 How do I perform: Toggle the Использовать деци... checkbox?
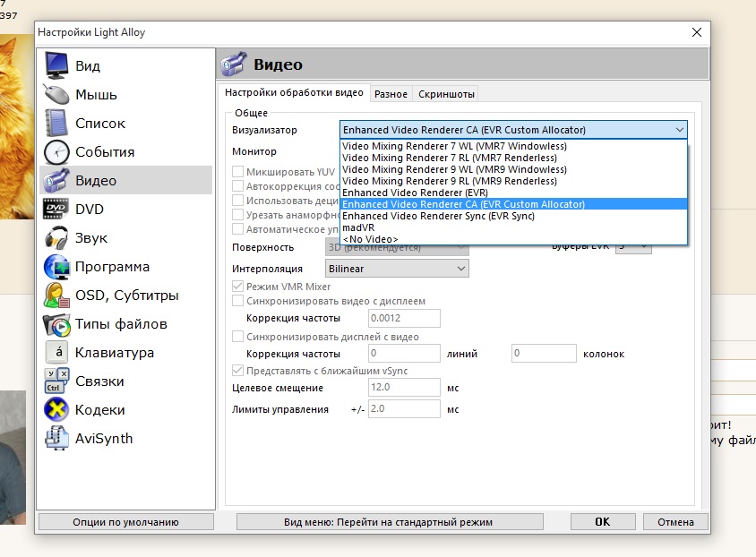point(237,200)
